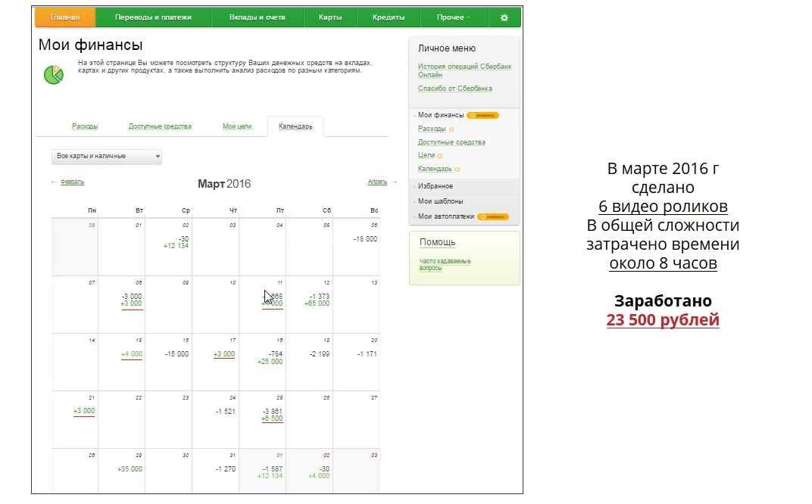Switch to Доступные средства tab
Image resolution: width=812 pixels, height=504 pixels.
tap(160, 126)
